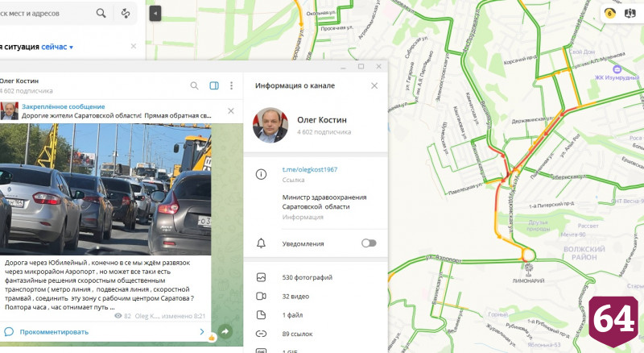Collapse the map side panel arrow
The image size is (644, 353).
pyautogui.click(x=155, y=14)
